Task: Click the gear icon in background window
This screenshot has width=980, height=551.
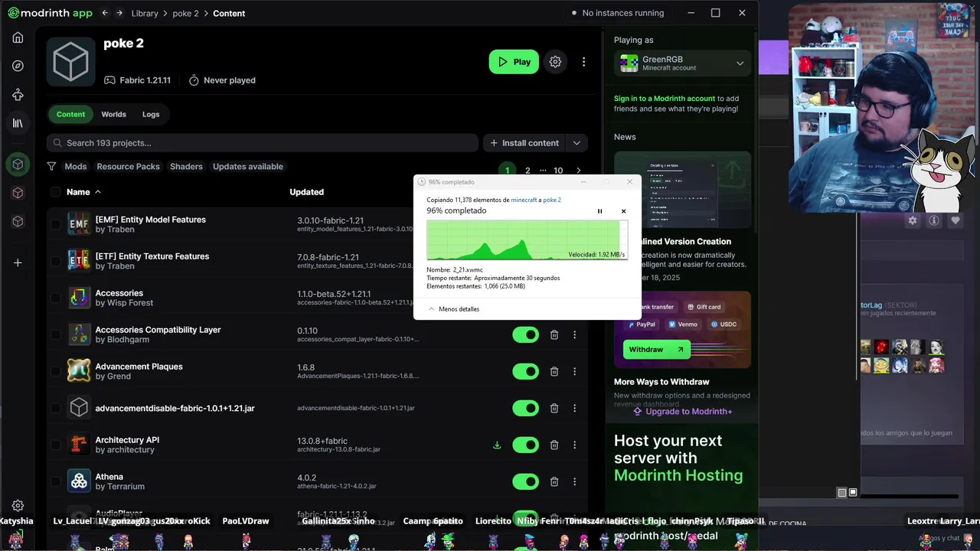Action: pyautogui.click(x=913, y=220)
